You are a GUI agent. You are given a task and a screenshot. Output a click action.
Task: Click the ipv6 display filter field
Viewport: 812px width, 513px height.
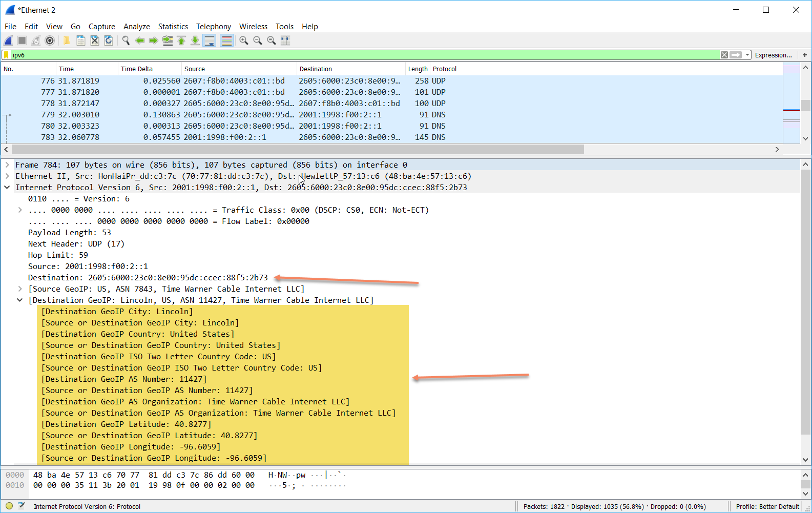pos(359,55)
